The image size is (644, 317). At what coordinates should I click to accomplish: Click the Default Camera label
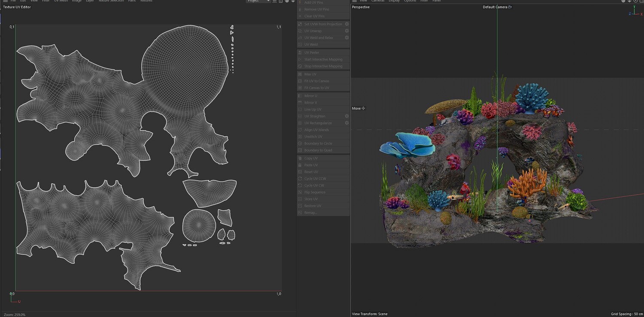pos(495,7)
